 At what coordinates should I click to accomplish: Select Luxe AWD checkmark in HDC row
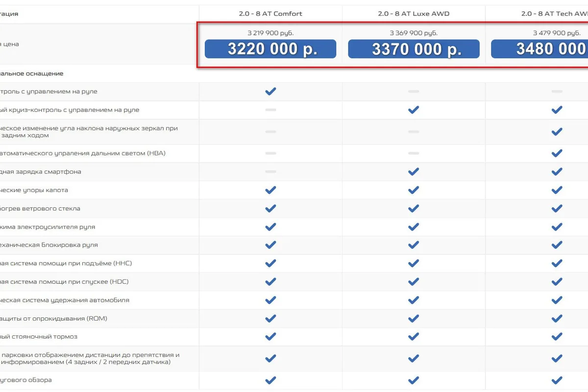(414, 282)
